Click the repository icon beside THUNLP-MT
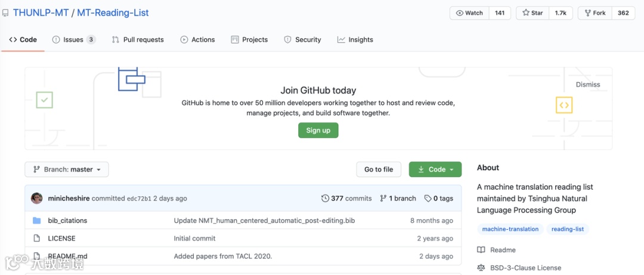 [5, 13]
